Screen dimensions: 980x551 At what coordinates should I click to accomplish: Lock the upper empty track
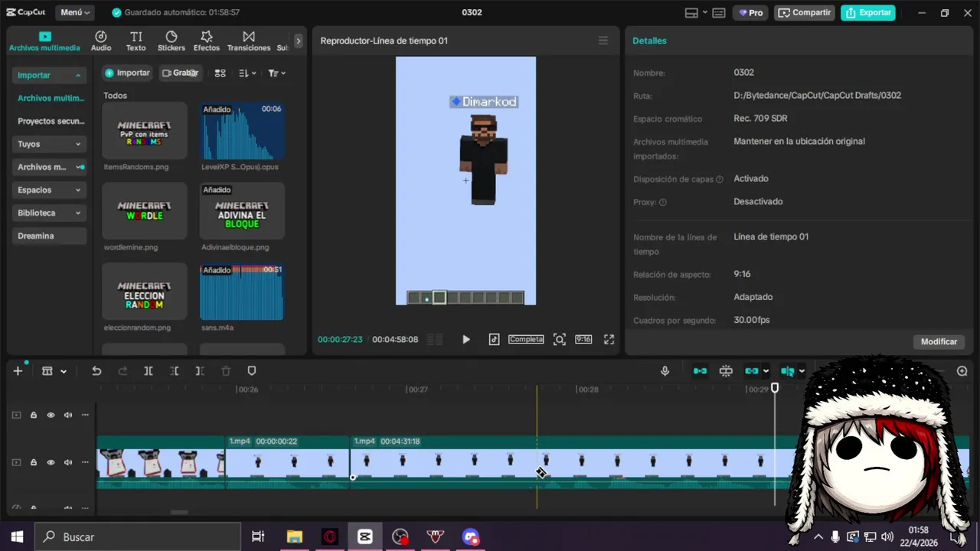point(34,415)
